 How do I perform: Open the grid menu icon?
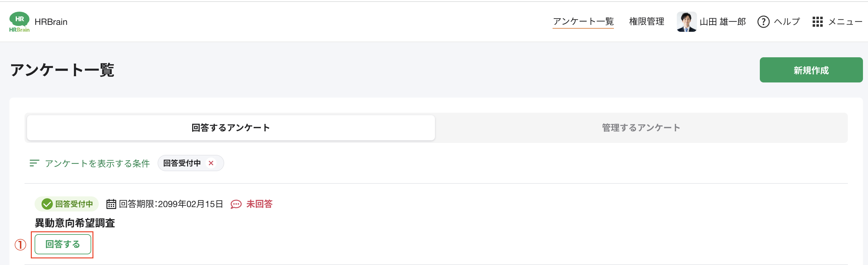817,22
